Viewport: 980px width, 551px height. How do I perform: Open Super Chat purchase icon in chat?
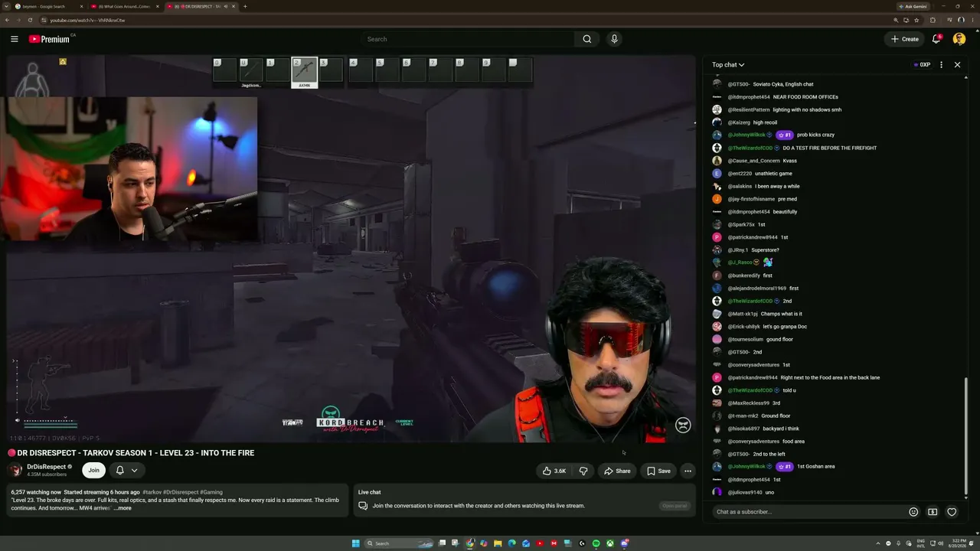(x=933, y=512)
